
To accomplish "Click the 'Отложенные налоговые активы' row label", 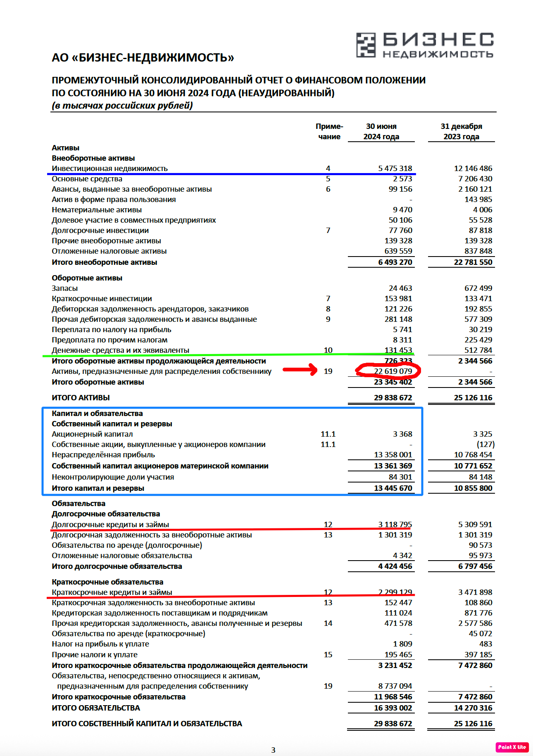I will pyautogui.click(x=109, y=251).
